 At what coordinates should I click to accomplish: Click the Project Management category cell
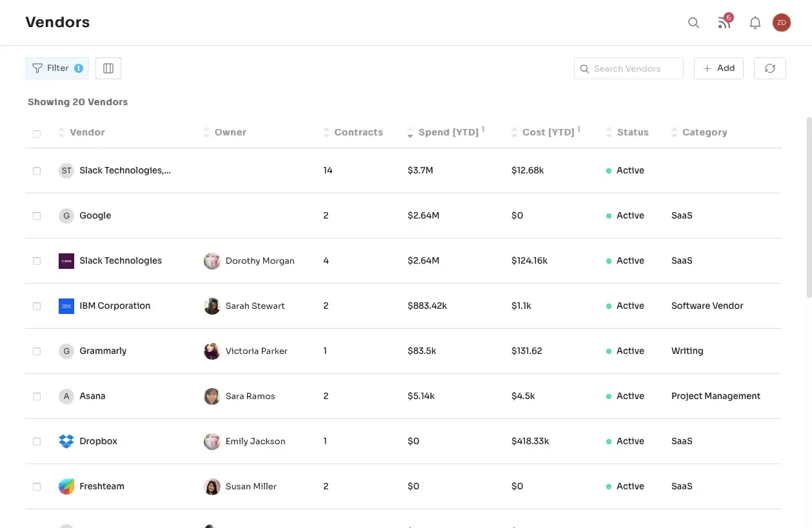[716, 396]
